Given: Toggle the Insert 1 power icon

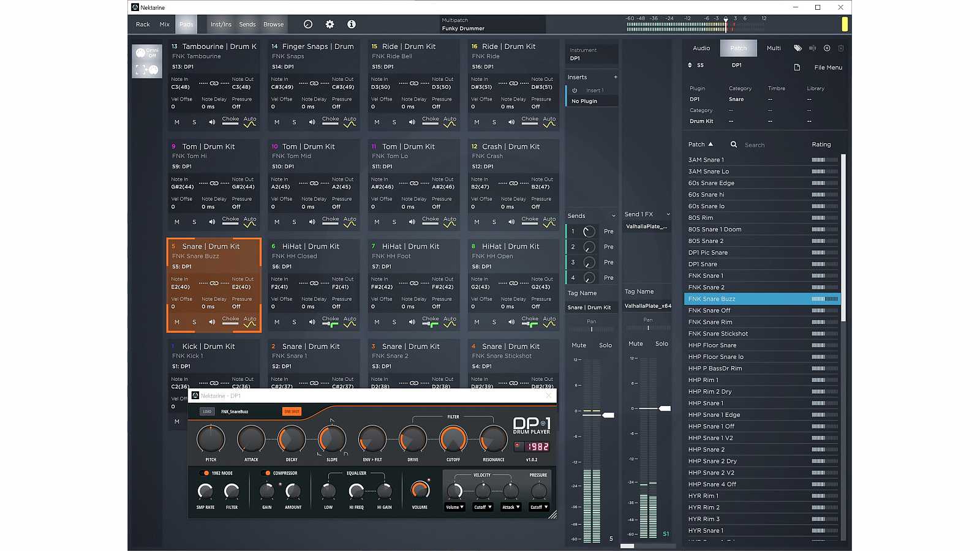Looking at the screenshot, I should tap(575, 90).
